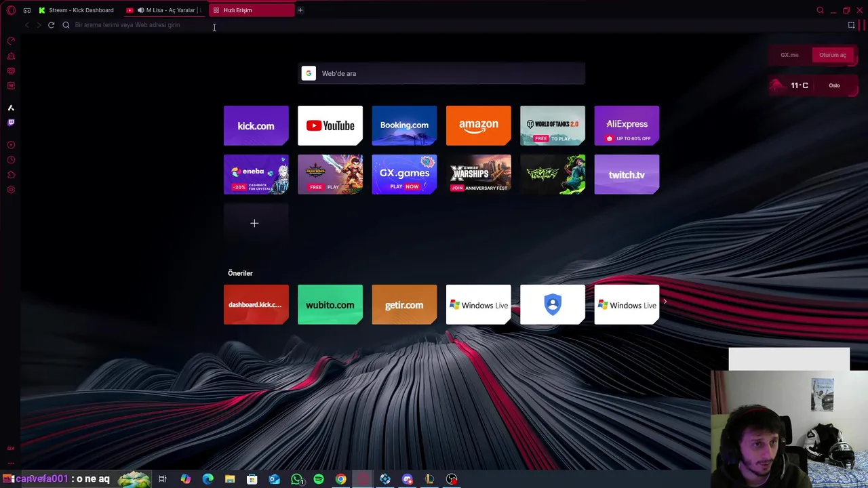Open the AliExpress speed dial tile
The width and height of the screenshot is (868, 488).
click(x=627, y=125)
